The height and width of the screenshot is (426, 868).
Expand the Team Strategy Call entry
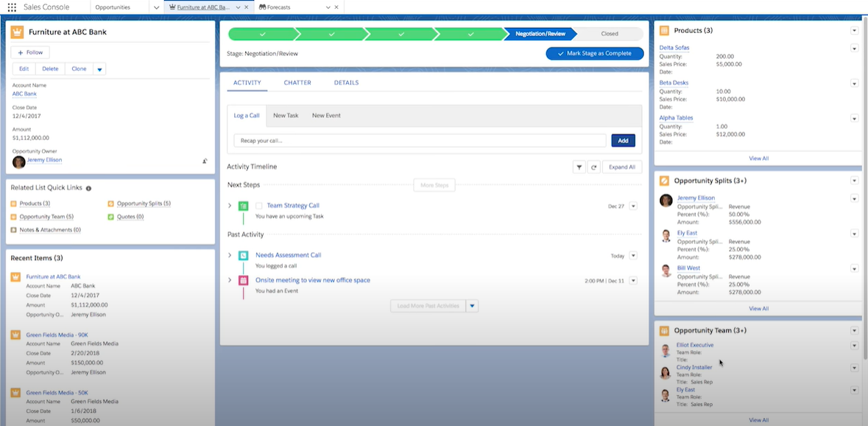click(229, 206)
